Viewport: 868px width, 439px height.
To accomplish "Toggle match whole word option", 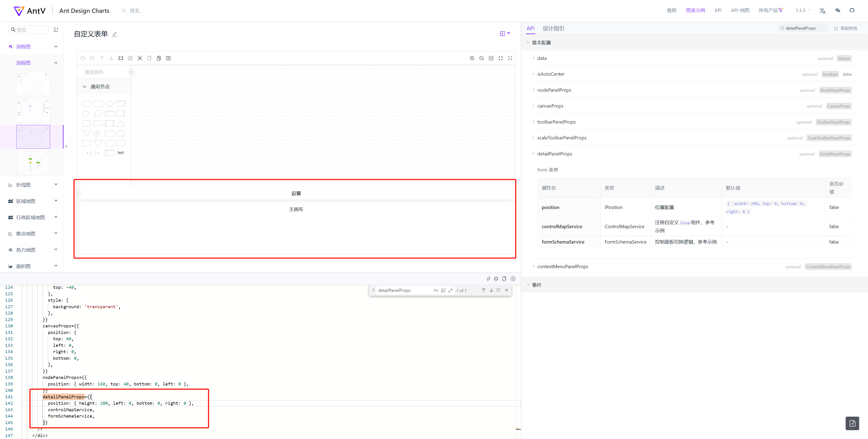I will coord(443,290).
